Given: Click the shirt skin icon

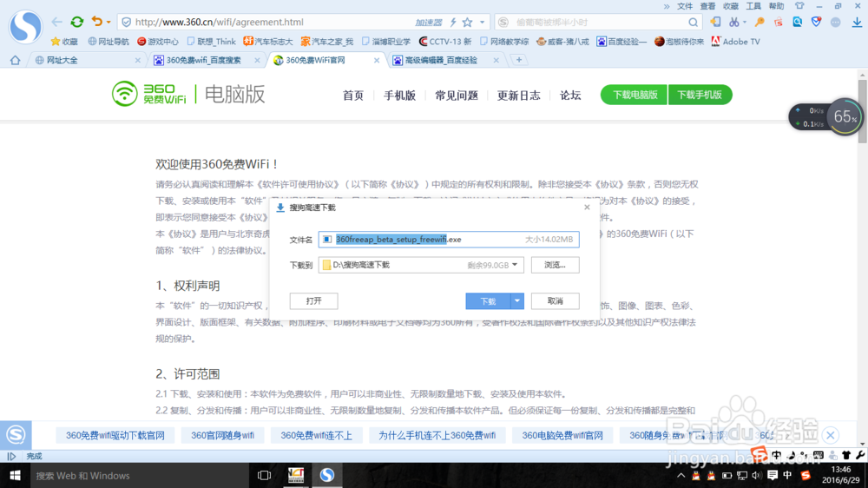Looking at the screenshot, I should click(x=799, y=6).
